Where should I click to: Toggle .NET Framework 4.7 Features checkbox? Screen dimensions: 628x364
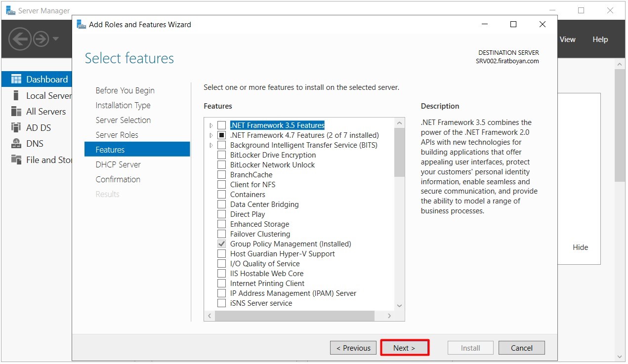[221, 135]
